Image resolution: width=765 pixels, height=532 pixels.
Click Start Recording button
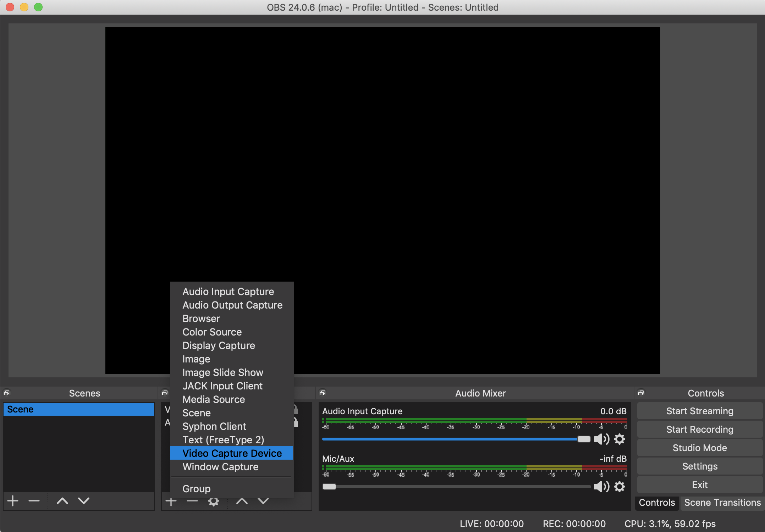click(x=700, y=430)
